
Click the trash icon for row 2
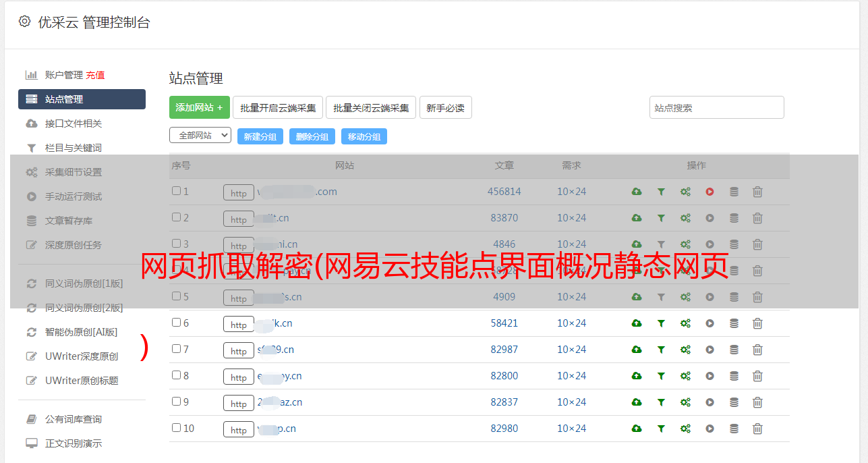pos(757,218)
